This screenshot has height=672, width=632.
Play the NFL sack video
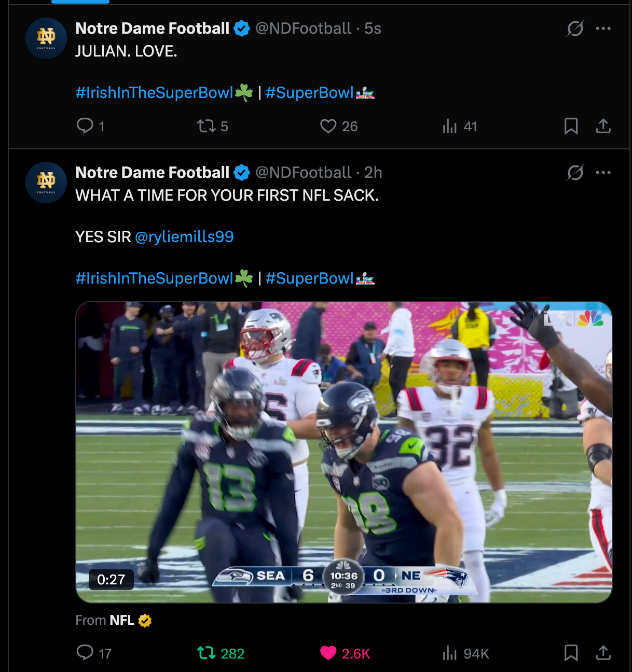point(344,451)
